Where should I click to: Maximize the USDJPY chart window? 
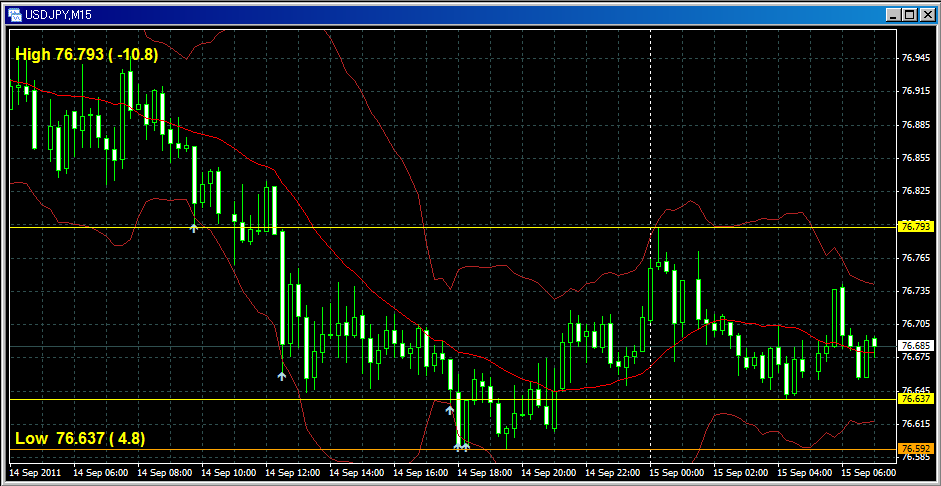coord(909,13)
